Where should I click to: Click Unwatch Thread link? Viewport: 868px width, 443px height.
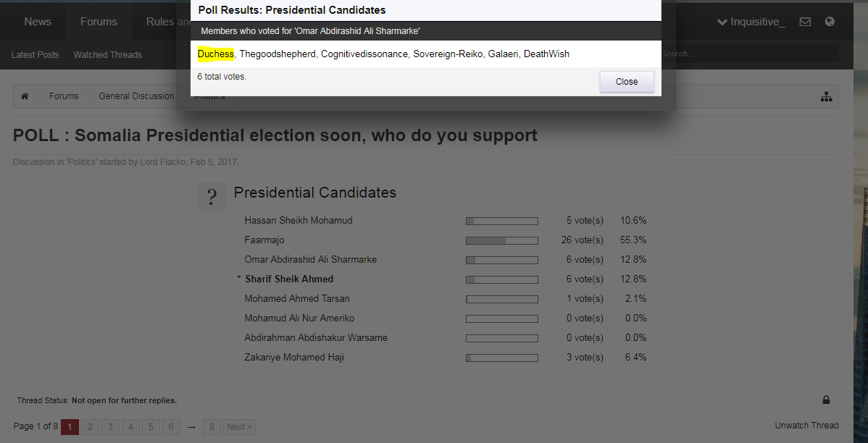pyautogui.click(x=806, y=426)
